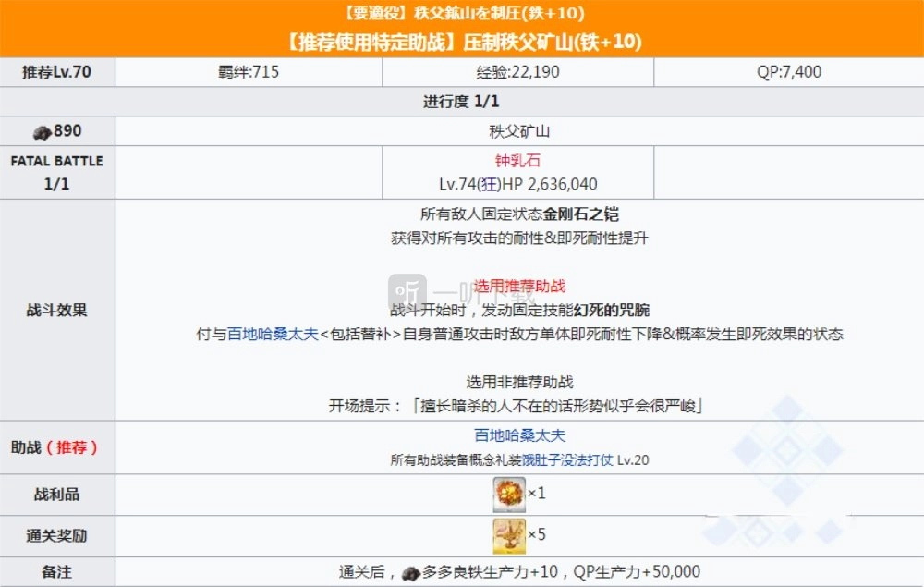The image size is (924, 587).
Task: Click the iron icon in the 备注 row
Action: (x=411, y=573)
